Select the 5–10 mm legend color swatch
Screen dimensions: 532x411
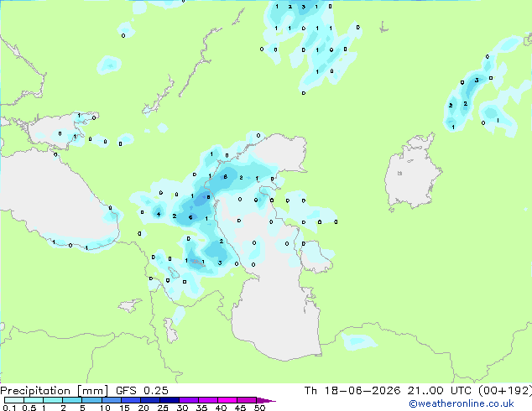tap(91, 400)
